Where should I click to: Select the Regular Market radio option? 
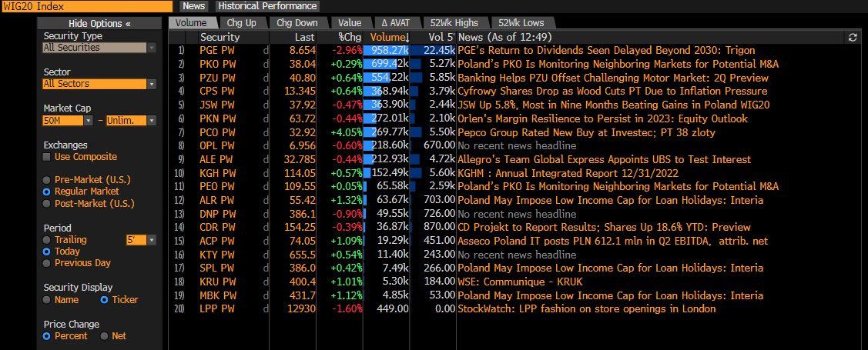(x=48, y=192)
